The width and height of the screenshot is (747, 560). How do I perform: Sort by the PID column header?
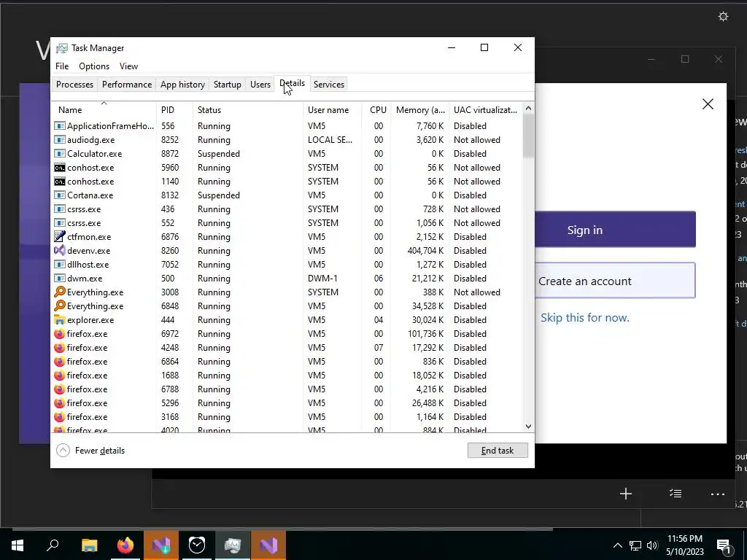[174, 110]
